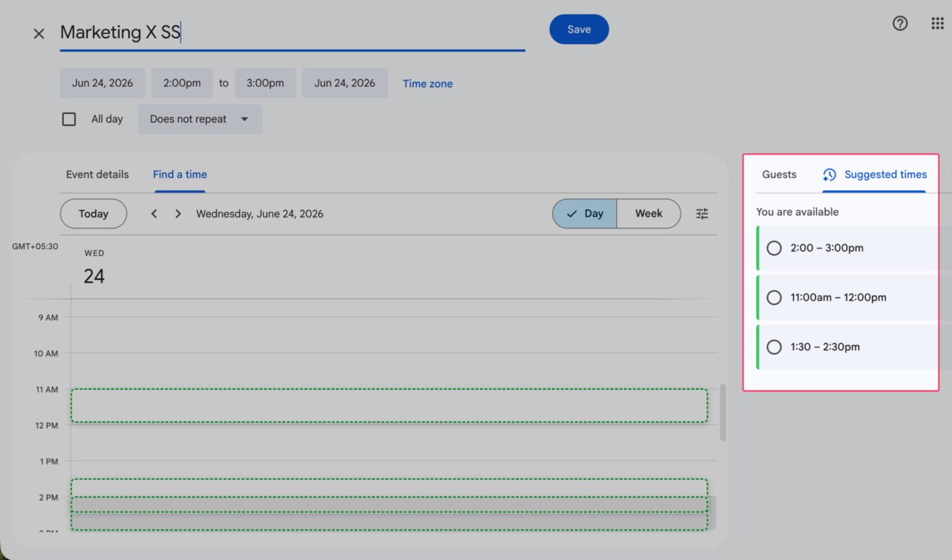Open the end date Jun 24, 2026 picker
Image resolution: width=952 pixels, height=560 pixels.
coord(345,83)
